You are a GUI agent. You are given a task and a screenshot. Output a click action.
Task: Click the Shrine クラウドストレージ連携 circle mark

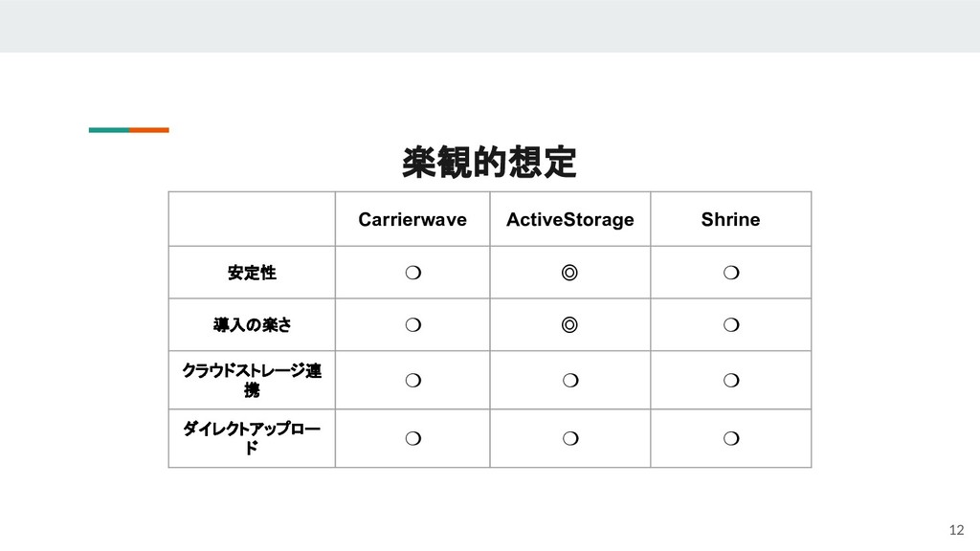731,381
